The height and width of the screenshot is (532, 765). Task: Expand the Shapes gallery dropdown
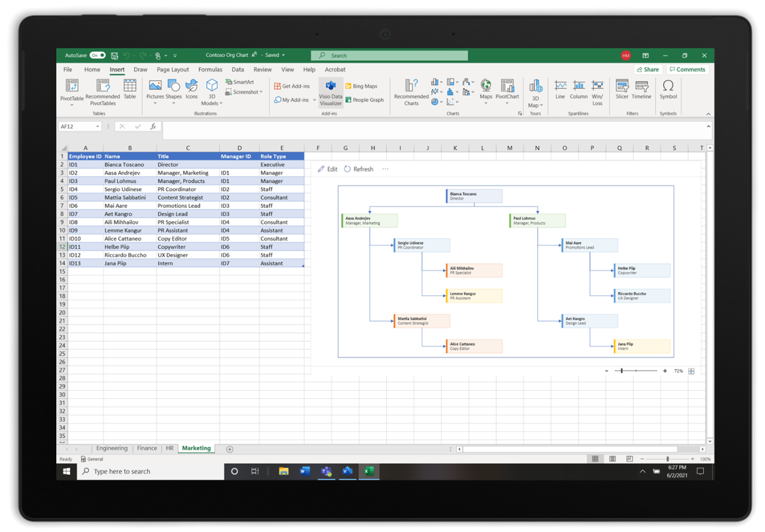pyautogui.click(x=173, y=102)
